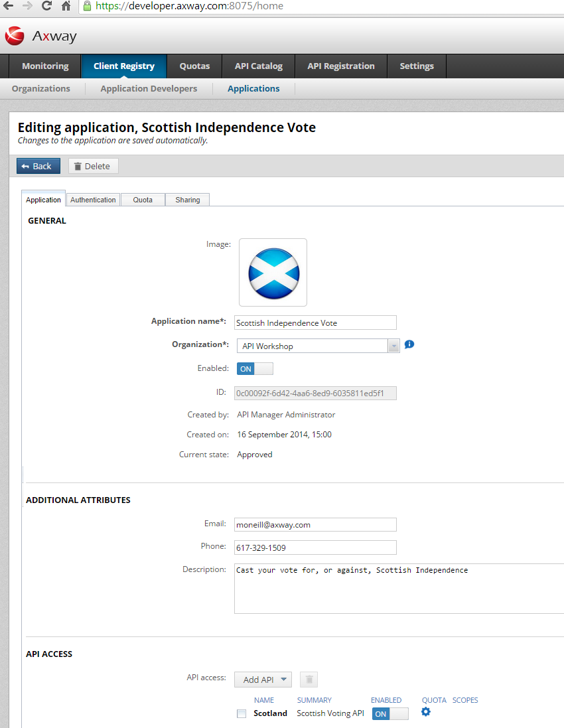Viewport: 564px width, 728px height.
Task: Open the Quotas menu
Action: coord(194,66)
